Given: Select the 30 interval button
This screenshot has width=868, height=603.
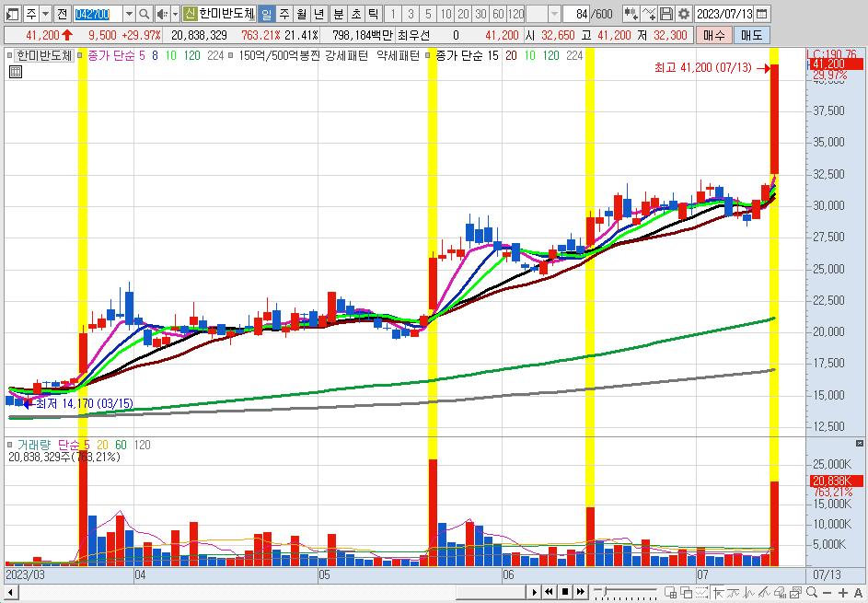Looking at the screenshot, I should (x=480, y=14).
